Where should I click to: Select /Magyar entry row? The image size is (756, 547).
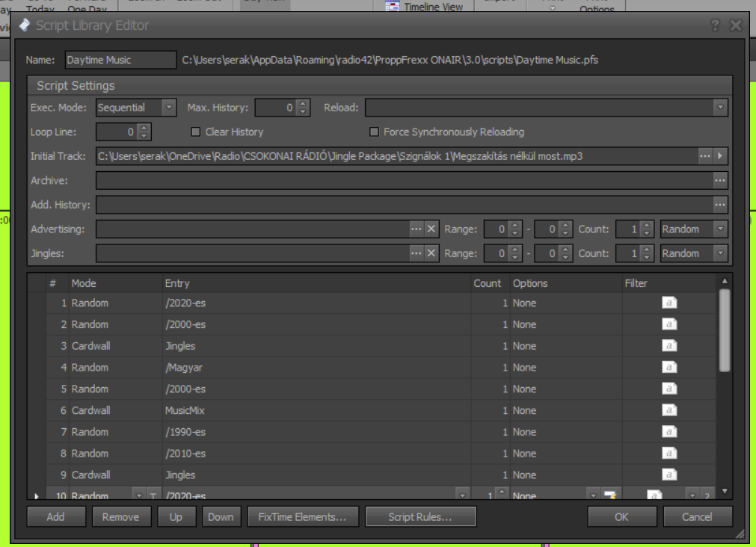coord(299,368)
